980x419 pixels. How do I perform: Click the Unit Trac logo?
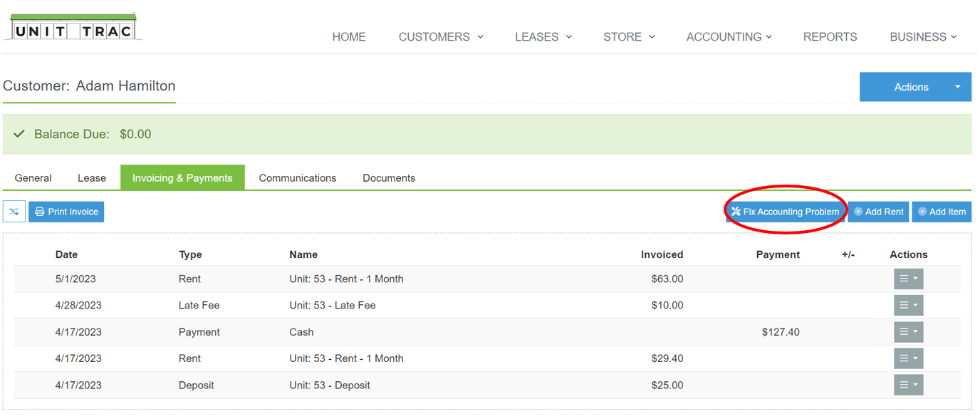pyautogui.click(x=73, y=27)
